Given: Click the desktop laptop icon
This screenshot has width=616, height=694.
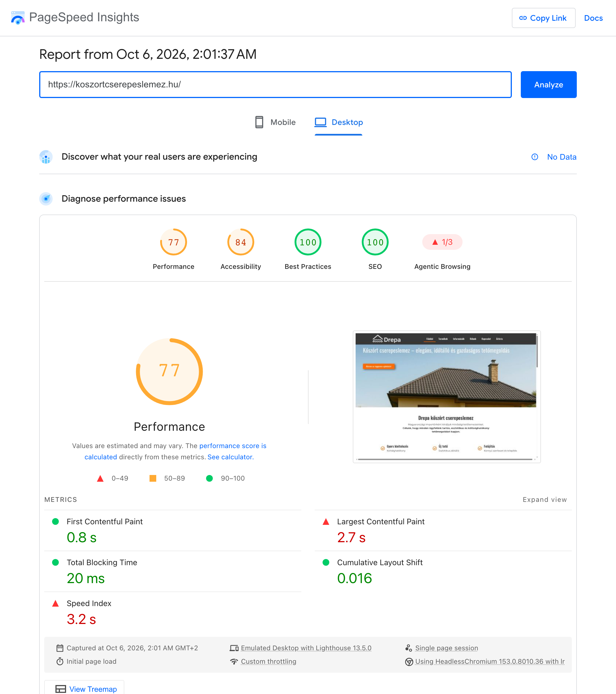Looking at the screenshot, I should (x=320, y=122).
